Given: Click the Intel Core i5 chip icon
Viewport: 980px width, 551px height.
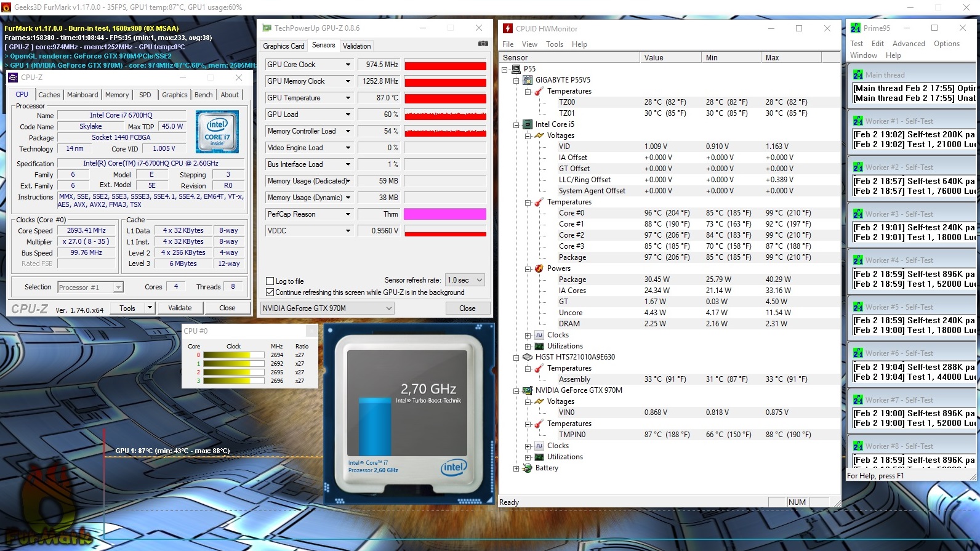Looking at the screenshot, I should (x=528, y=124).
